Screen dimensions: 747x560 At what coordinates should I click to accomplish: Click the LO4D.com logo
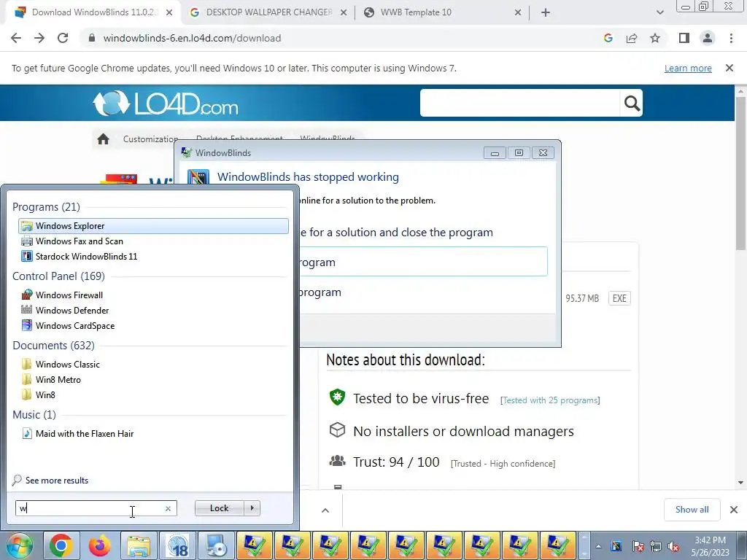166,104
